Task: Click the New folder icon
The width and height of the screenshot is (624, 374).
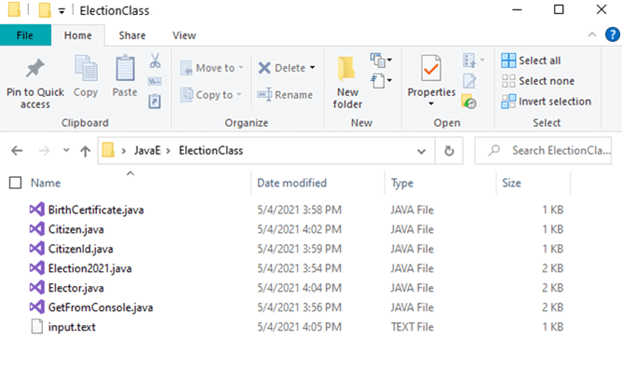Action: 347,68
